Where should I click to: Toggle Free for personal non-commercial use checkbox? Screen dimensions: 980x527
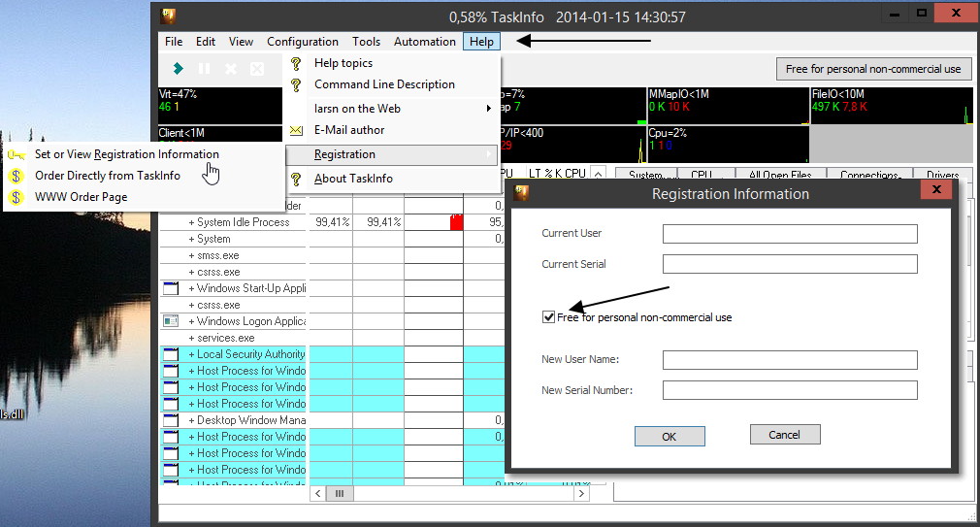[x=549, y=317]
